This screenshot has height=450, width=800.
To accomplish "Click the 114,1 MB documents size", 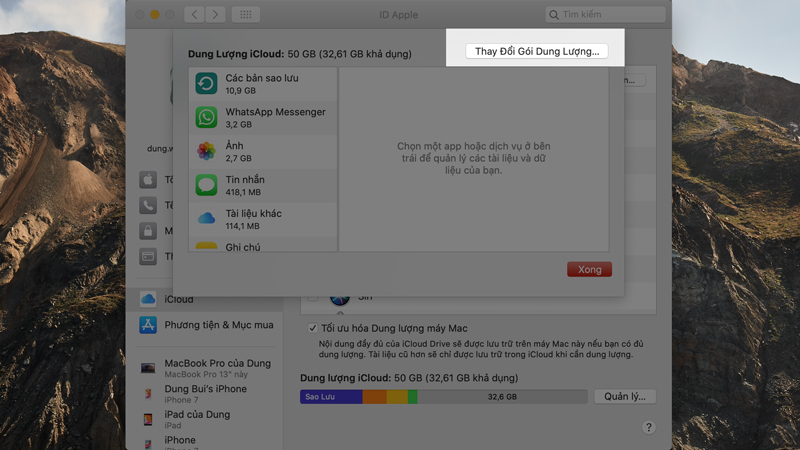I will (242, 226).
